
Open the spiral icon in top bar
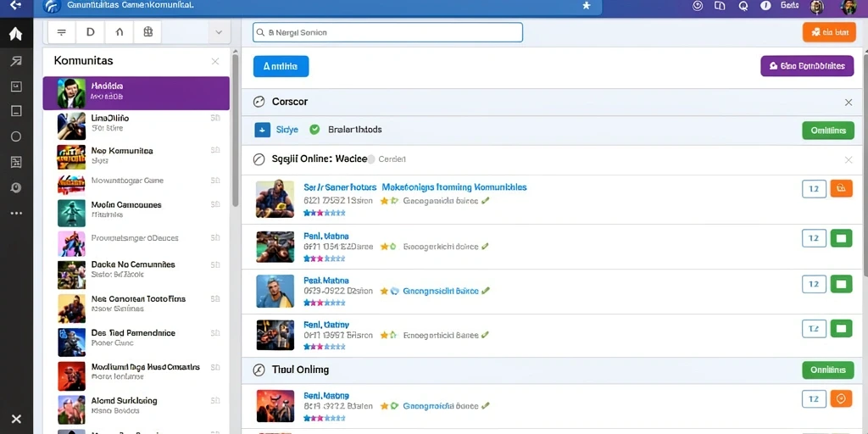pyautogui.click(x=698, y=6)
